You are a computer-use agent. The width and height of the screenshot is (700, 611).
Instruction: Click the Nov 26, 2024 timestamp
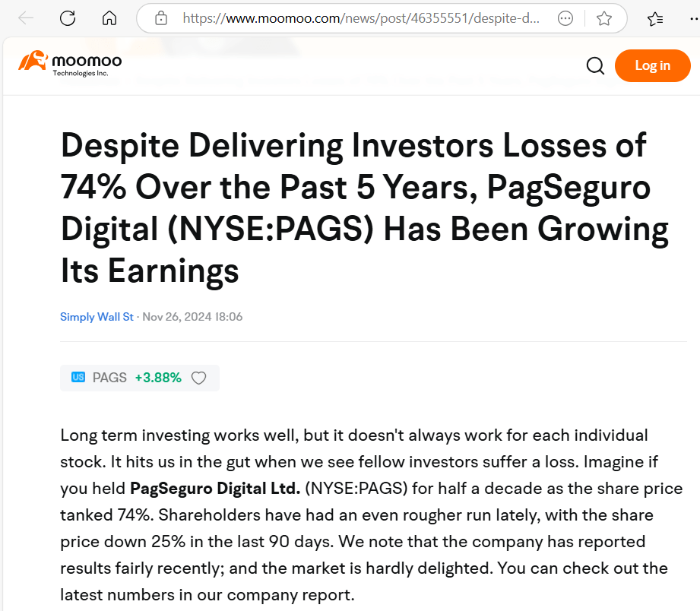click(192, 317)
